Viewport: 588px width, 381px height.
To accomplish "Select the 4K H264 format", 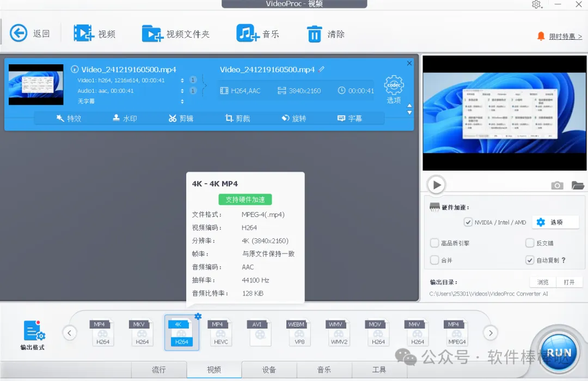I will tap(181, 332).
